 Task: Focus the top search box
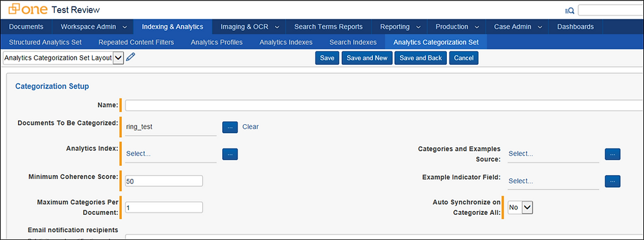pyautogui.click(x=611, y=10)
